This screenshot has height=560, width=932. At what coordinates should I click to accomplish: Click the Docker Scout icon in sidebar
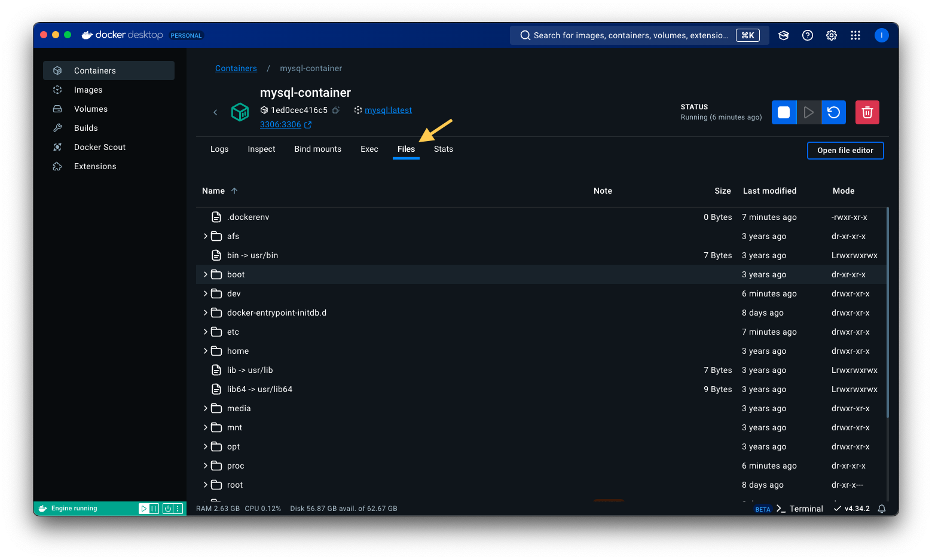tap(57, 147)
